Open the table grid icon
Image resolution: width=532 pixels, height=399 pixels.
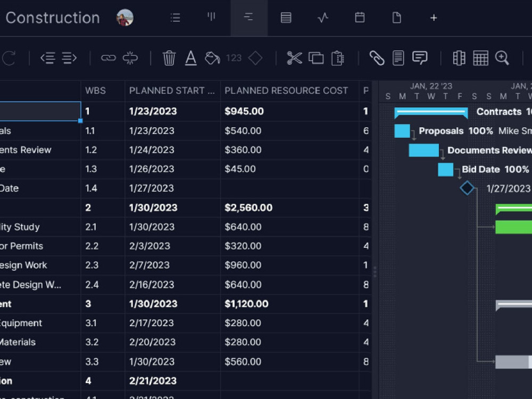(480, 58)
